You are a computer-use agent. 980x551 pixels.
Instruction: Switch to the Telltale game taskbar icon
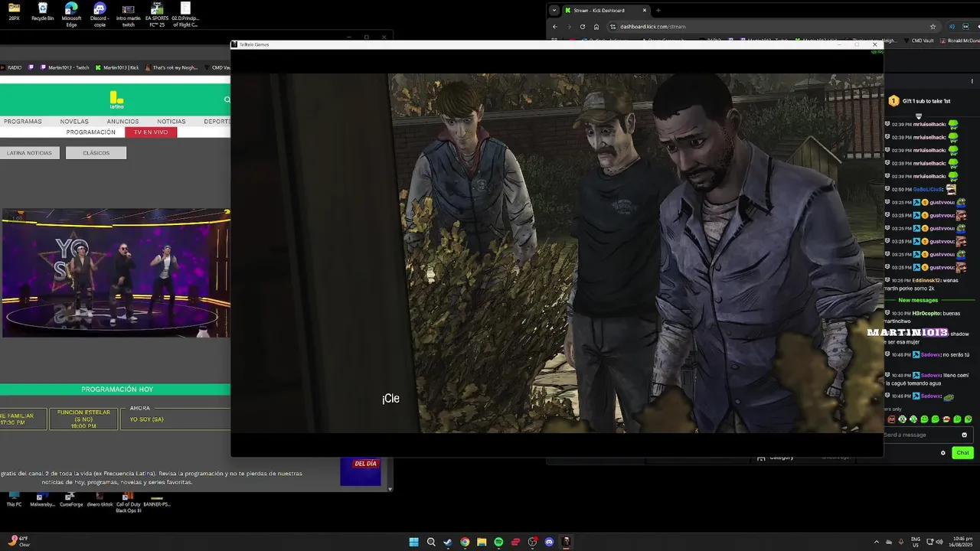pos(566,542)
